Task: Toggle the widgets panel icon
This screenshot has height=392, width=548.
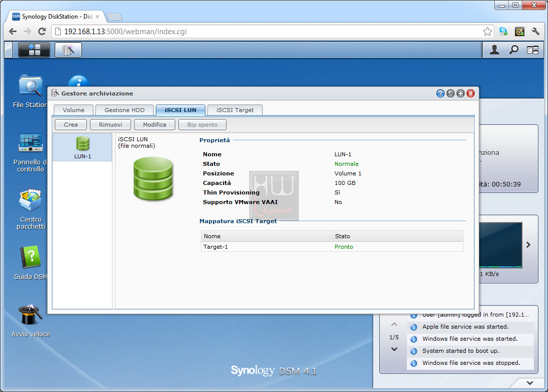Action: point(532,50)
